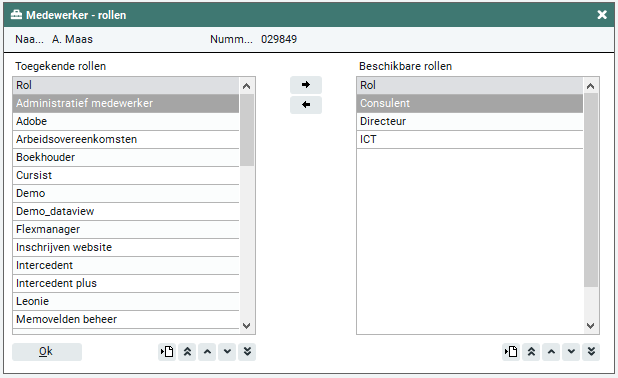Click the scroll-up arrow of available roles list
The height and width of the screenshot is (378, 618).
590,86
